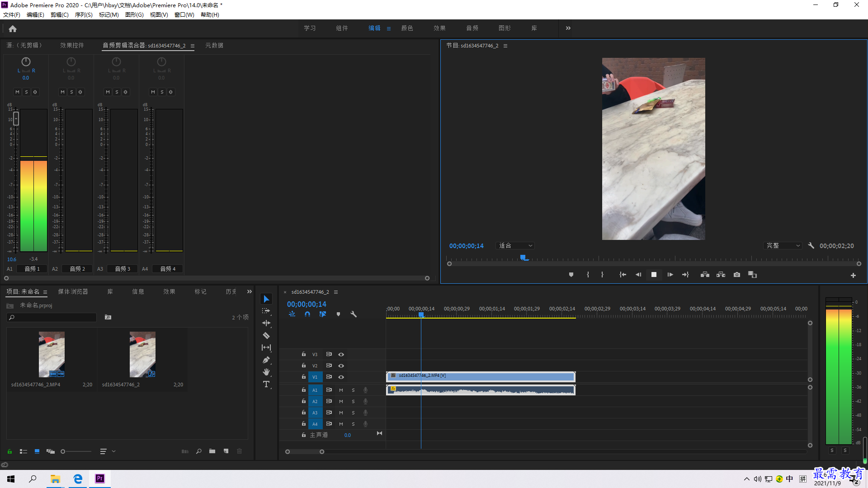Solo track A2 in timeline

(354, 401)
